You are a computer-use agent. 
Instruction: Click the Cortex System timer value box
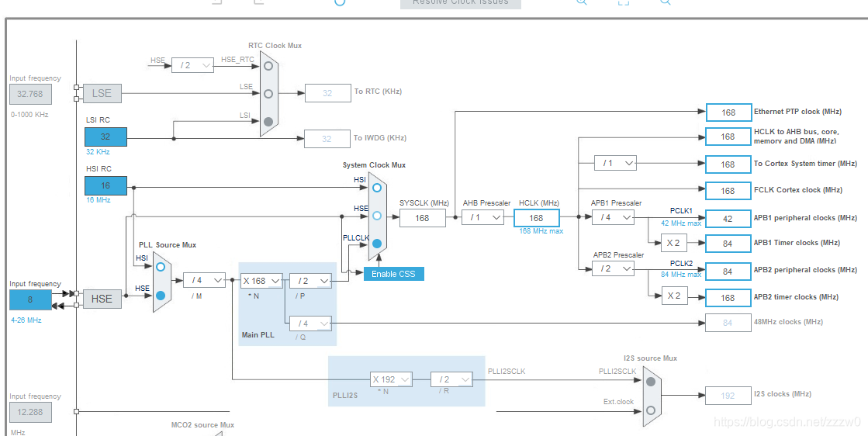[728, 164]
